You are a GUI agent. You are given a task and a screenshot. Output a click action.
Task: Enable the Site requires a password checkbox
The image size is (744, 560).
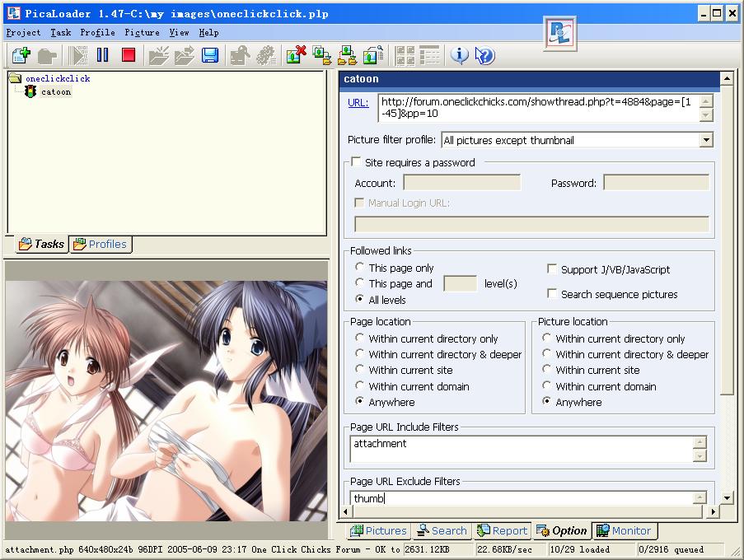[x=356, y=162]
